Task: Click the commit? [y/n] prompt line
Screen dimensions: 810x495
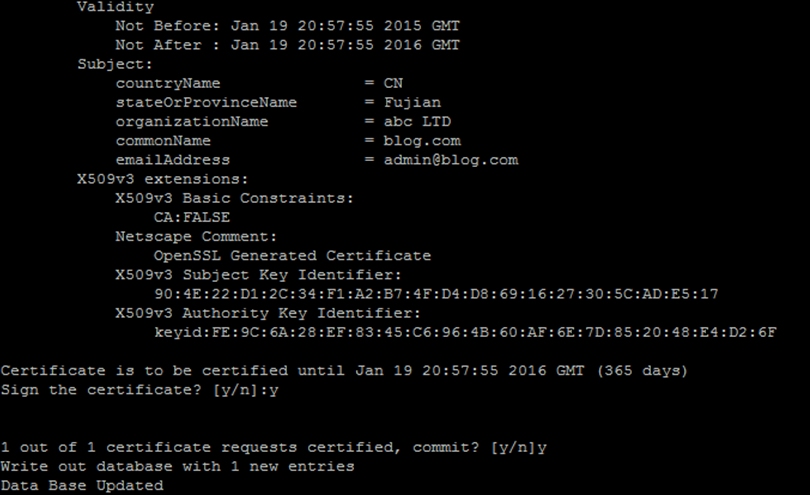Action: tap(274, 447)
